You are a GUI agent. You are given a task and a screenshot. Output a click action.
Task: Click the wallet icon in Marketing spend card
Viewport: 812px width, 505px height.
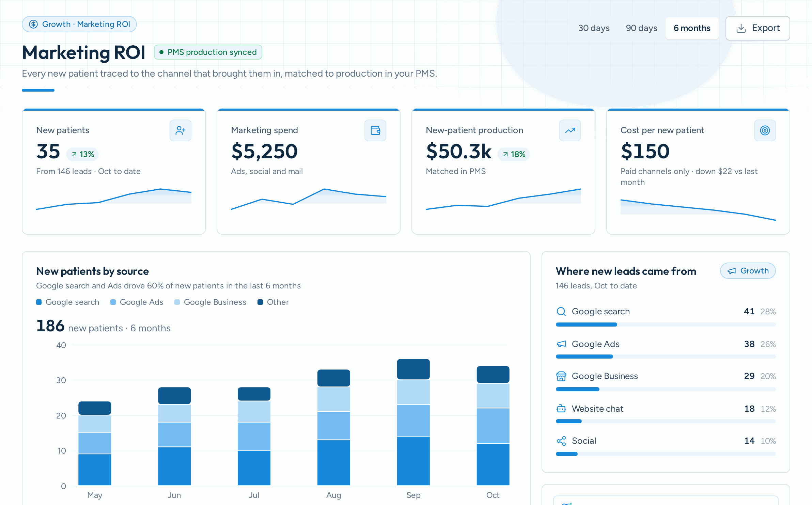pyautogui.click(x=375, y=130)
